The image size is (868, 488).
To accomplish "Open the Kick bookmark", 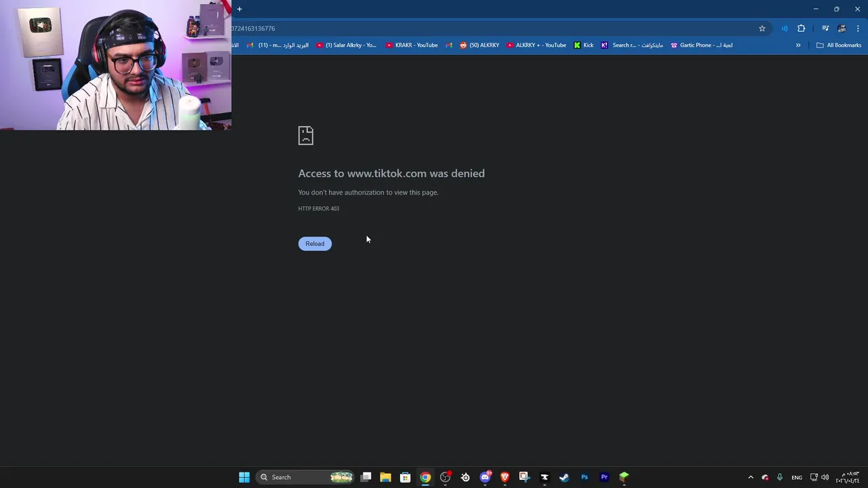I will click(x=583, y=45).
